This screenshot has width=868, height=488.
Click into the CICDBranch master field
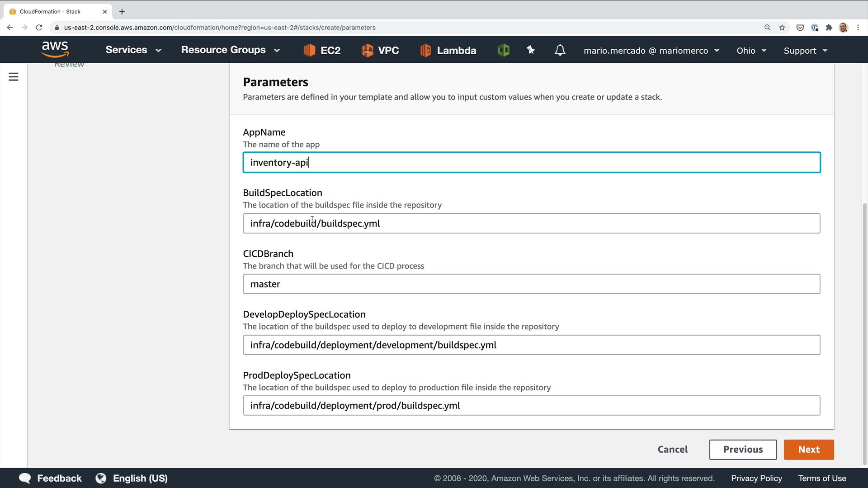pyautogui.click(x=531, y=284)
